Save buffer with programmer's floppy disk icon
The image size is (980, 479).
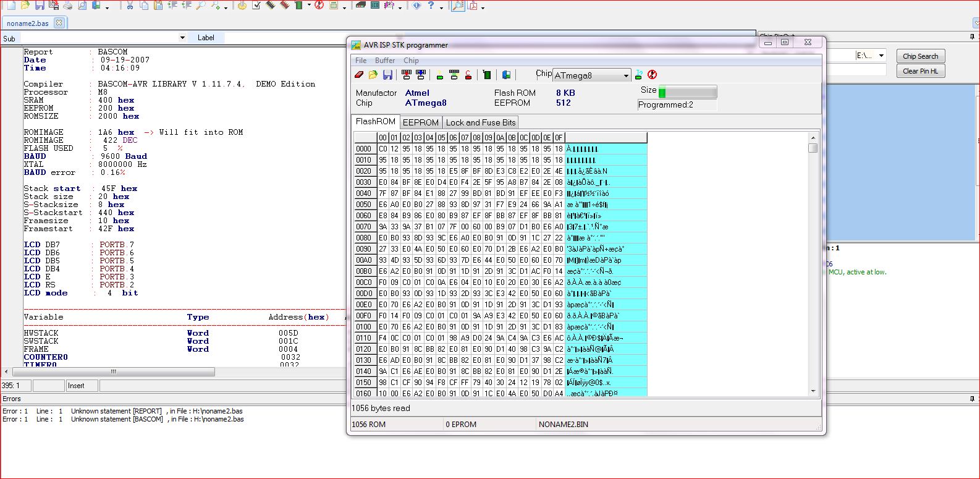click(387, 75)
